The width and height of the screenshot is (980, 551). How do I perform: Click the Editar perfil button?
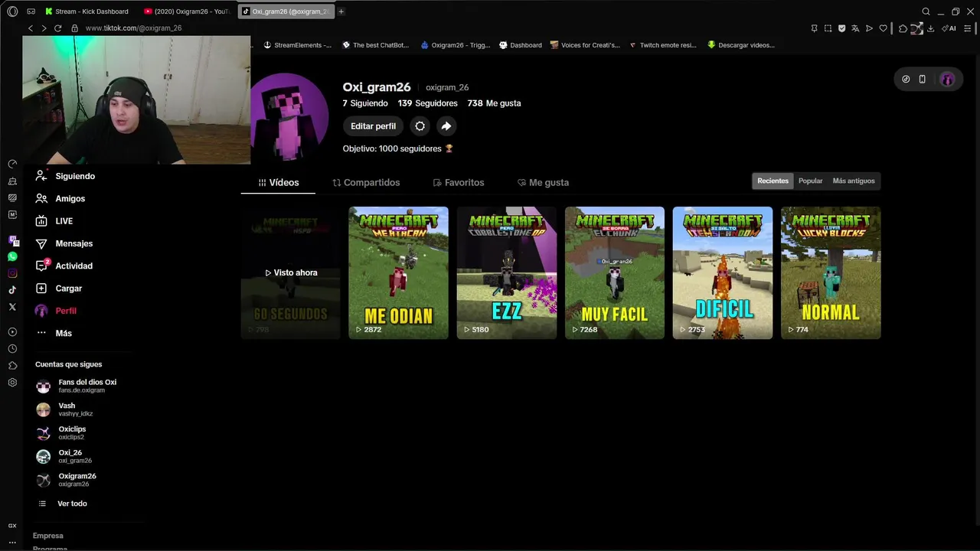click(x=373, y=126)
